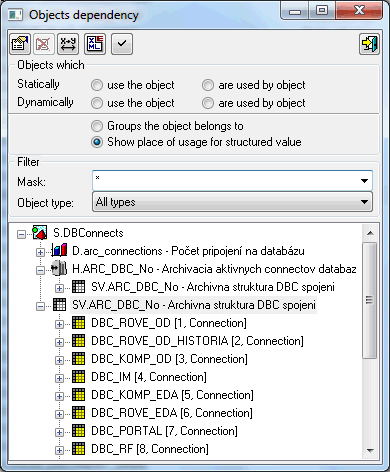Close the Objects dependency window
Screen dimensions: 390x472
click(359, 11)
